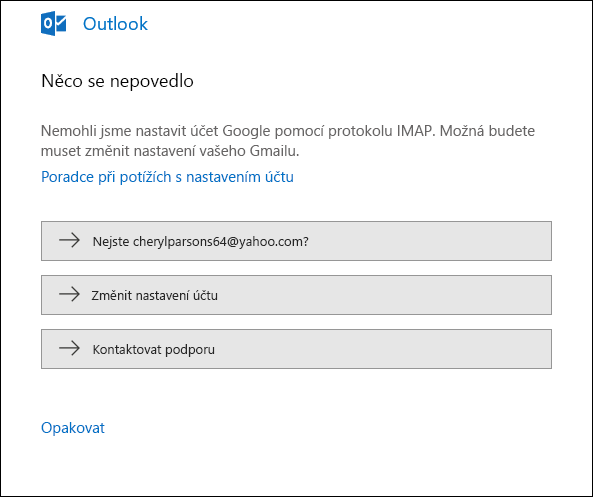The height and width of the screenshot is (497, 593).
Task: Click the heading 'Něco se nepovedlo'
Action: pos(117,81)
